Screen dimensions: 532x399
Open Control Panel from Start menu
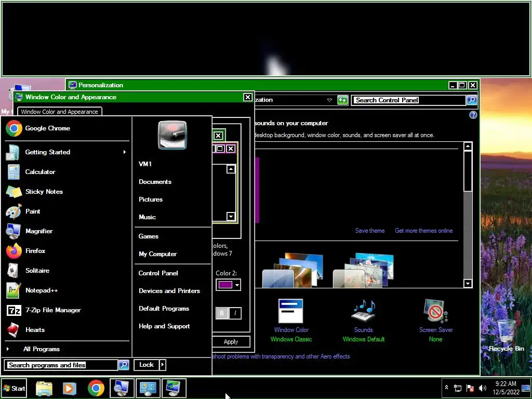(x=158, y=273)
